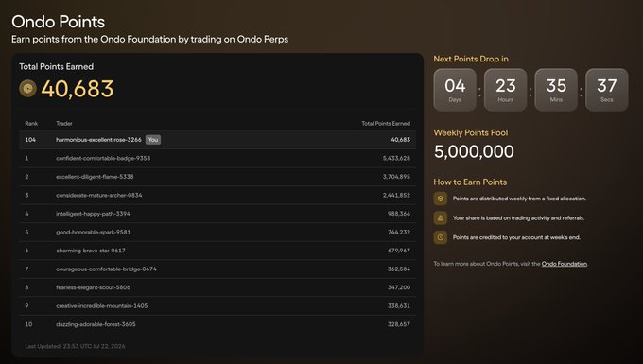Click the Last Updated timestamp text
Screen dimensions: 643x364
pyautogui.click(x=75, y=346)
